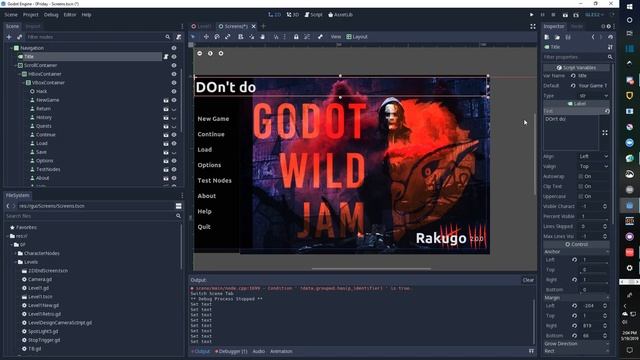Toggle FileSystem split view mode icon

pyautogui.click(x=178, y=206)
